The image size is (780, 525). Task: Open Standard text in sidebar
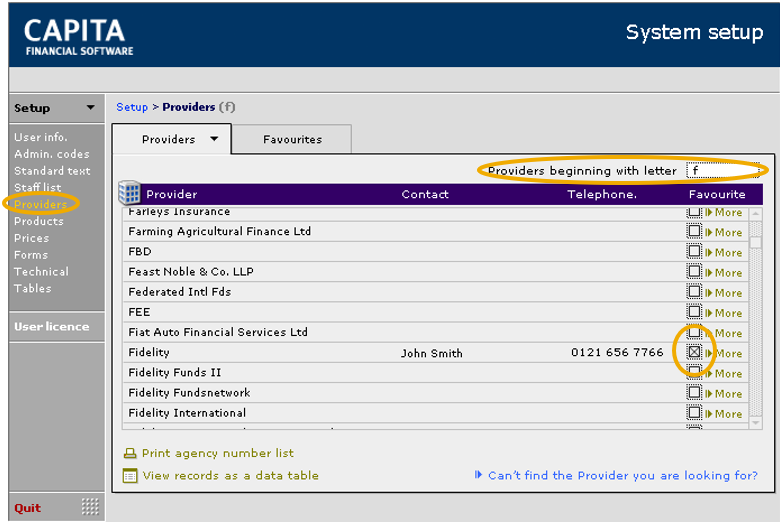coord(52,171)
